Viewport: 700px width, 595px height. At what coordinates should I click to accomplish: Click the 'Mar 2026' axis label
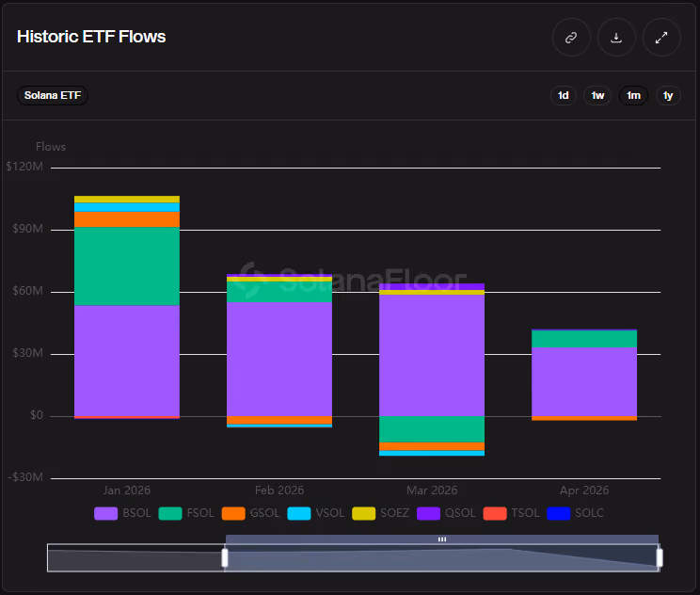pyautogui.click(x=432, y=490)
